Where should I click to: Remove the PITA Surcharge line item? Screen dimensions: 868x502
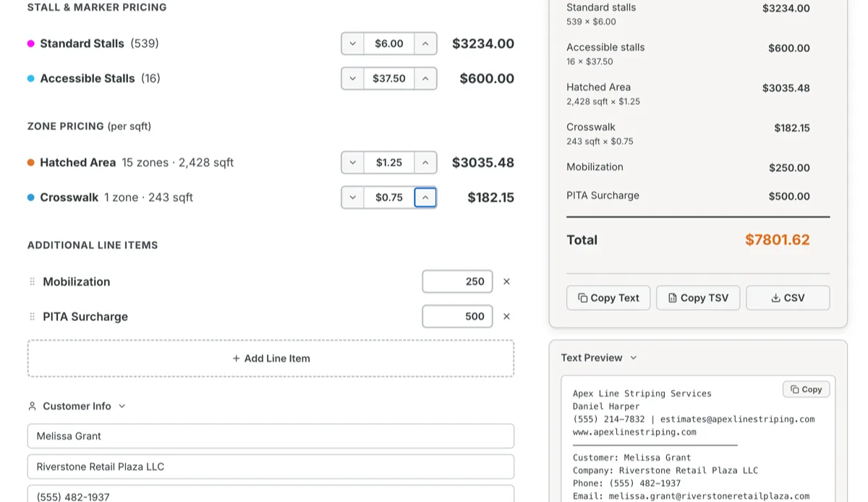(x=506, y=316)
